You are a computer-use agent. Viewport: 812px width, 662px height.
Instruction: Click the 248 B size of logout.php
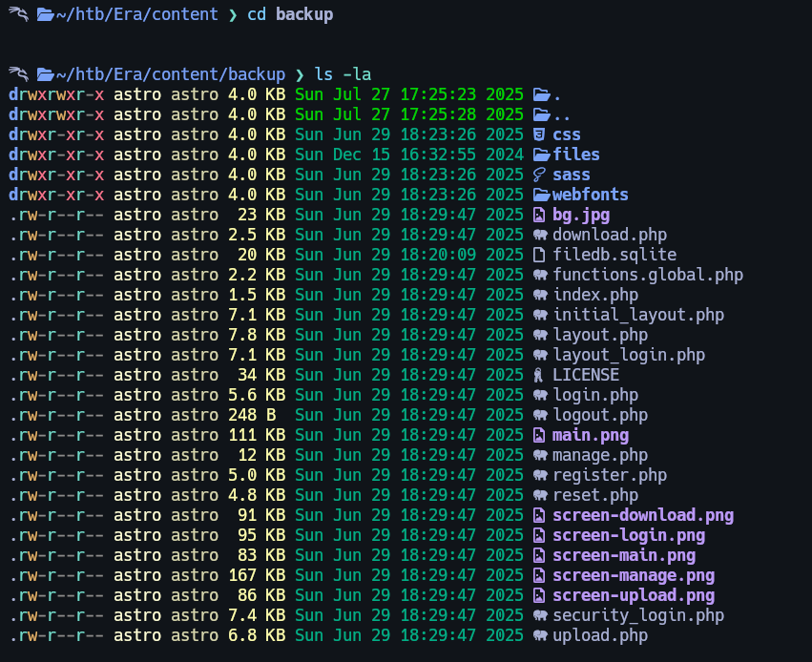252,416
